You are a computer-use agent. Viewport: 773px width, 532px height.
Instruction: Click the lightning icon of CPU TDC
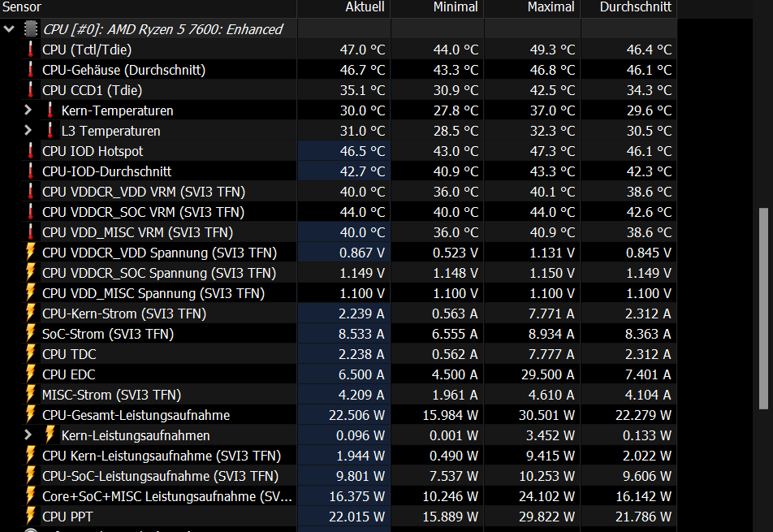pos(31,354)
